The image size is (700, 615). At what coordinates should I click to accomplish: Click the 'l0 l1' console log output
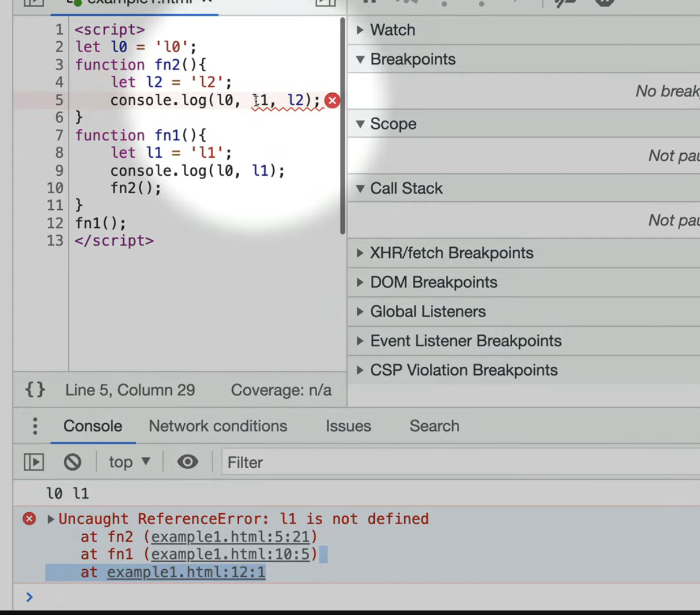coord(68,493)
